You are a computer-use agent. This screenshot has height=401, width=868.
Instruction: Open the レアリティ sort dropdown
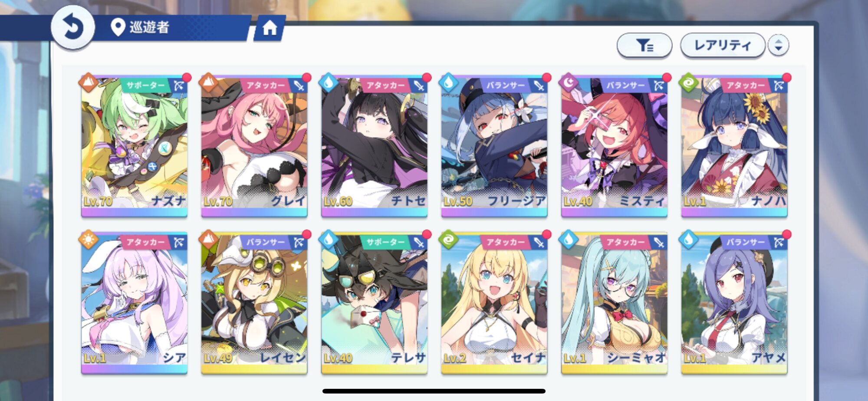(723, 45)
